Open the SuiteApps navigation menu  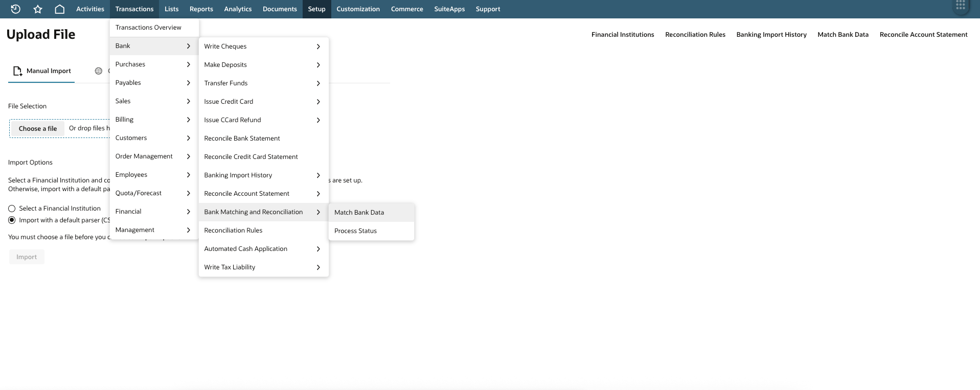pyautogui.click(x=449, y=9)
